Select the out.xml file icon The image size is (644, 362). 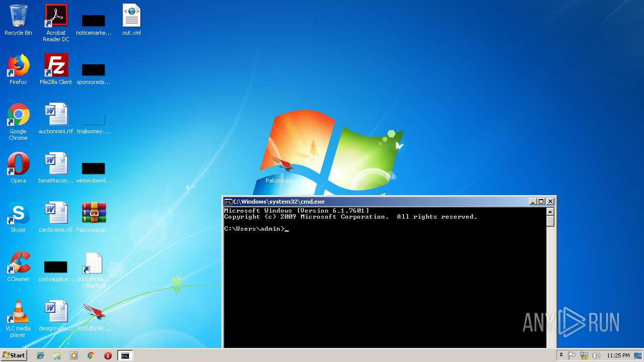coord(131,20)
